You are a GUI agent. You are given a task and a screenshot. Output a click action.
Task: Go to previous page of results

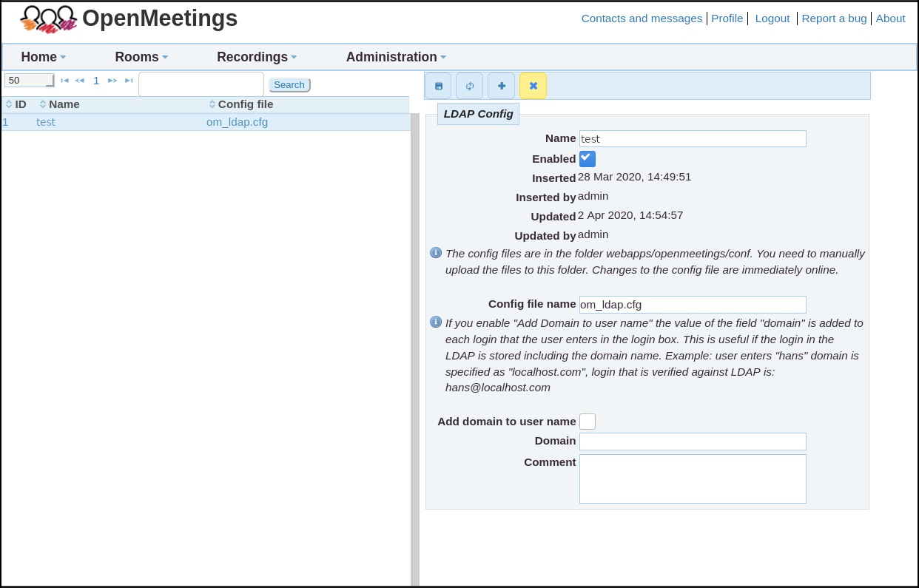pyautogui.click(x=80, y=81)
